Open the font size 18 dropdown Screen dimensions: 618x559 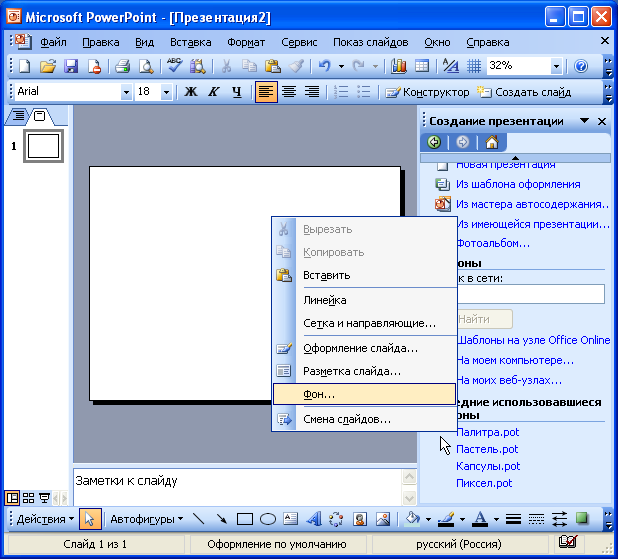click(167, 92)
